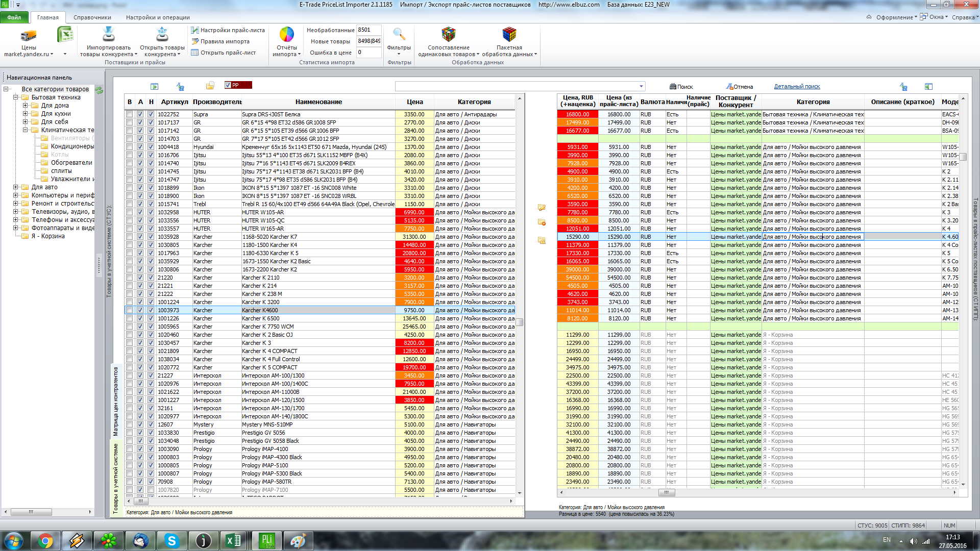The width and height of the screenshot is (980, 551).
Task: Click batch data processing cube icon
Action: pos(509,35)
